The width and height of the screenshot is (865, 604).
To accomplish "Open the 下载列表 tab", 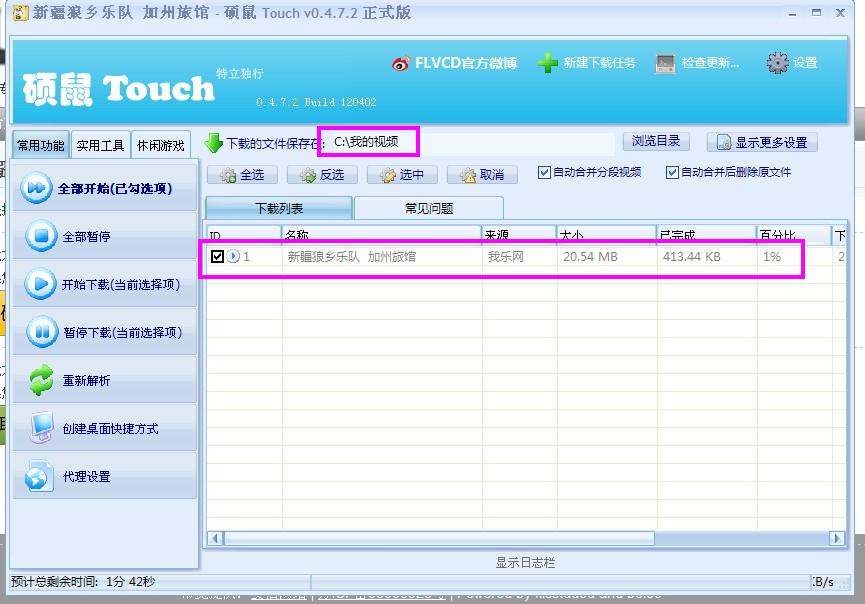I will coord(279,208).
